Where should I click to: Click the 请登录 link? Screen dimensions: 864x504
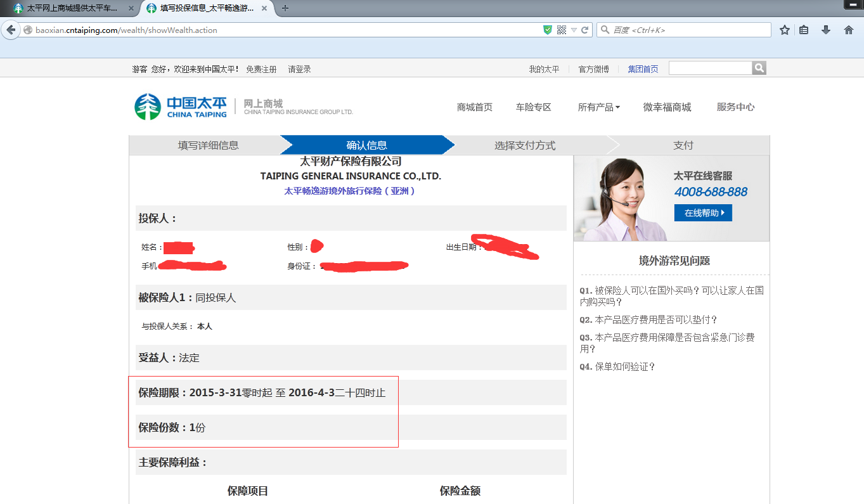299,69
